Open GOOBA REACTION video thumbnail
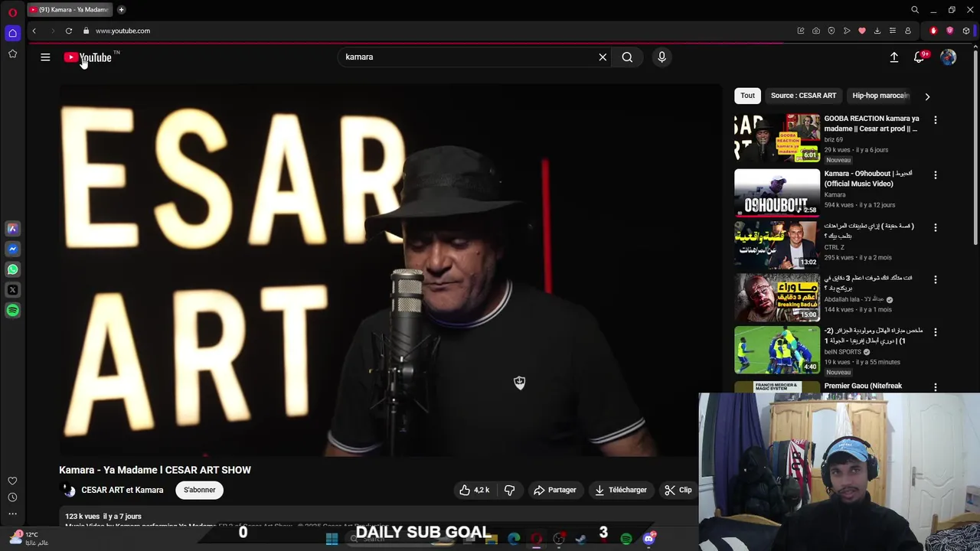 coord(777,139)
